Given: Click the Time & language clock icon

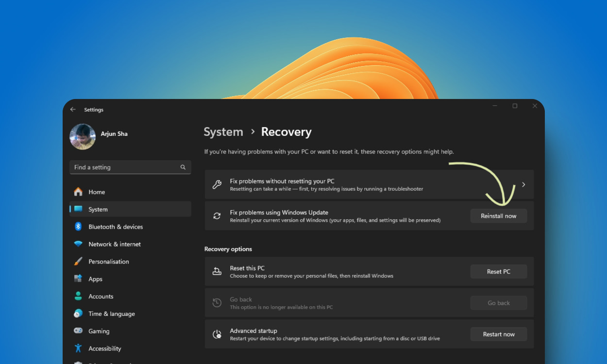Looking at the screenshot, I should [78, 314].
